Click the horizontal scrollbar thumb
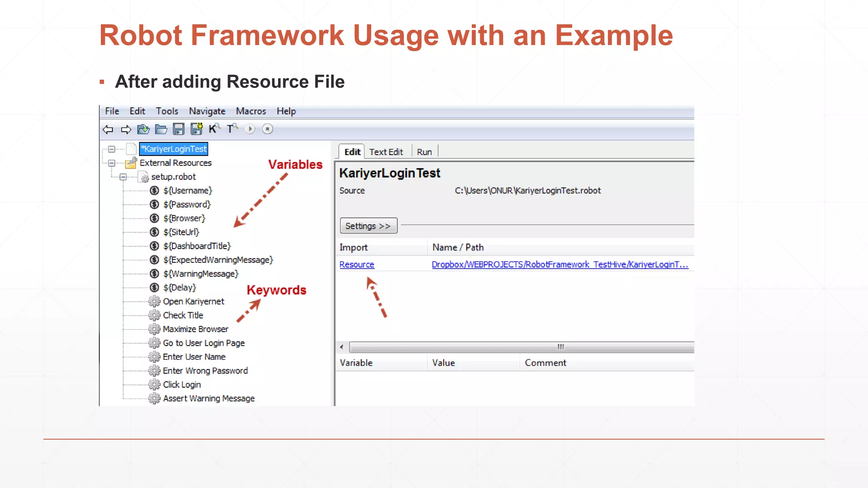The image size is (868, 488). point(522,347)
